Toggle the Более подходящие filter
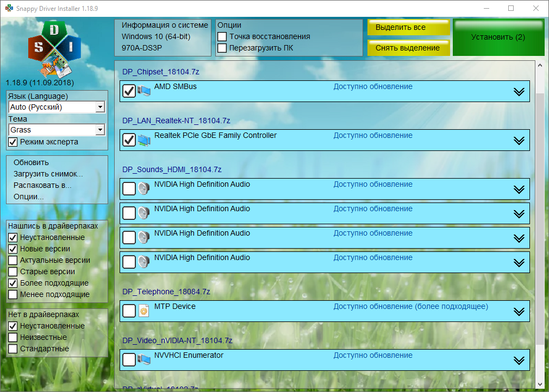 (x=13, y=283)
